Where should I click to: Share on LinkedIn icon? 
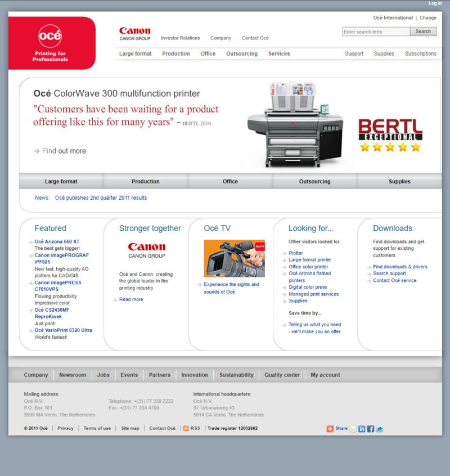[x=362, y=429]
